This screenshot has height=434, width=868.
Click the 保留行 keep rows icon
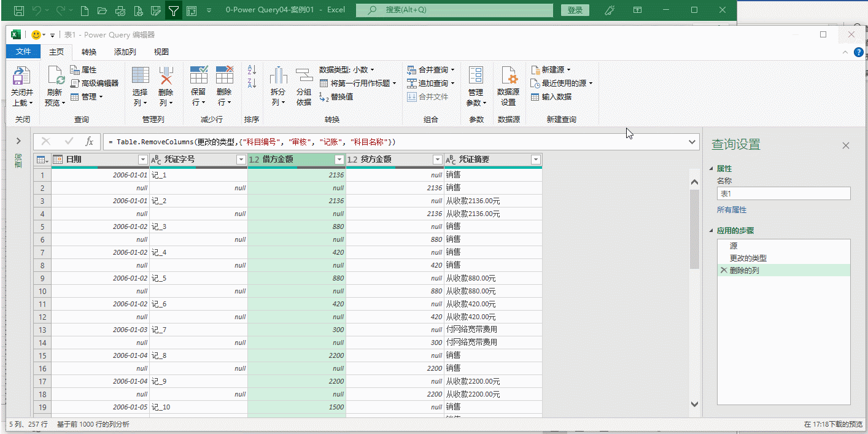pos(199,75)
